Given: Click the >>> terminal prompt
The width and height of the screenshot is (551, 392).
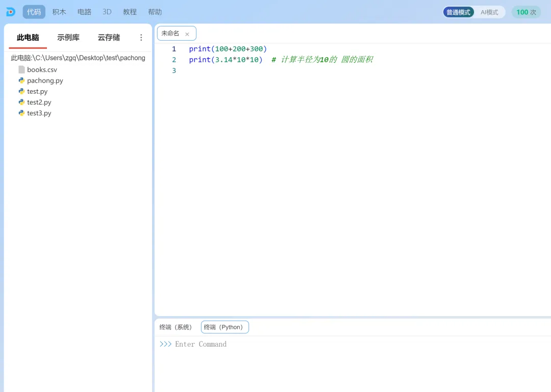Looking at the screenshot, I should click(x=165, y=344).
